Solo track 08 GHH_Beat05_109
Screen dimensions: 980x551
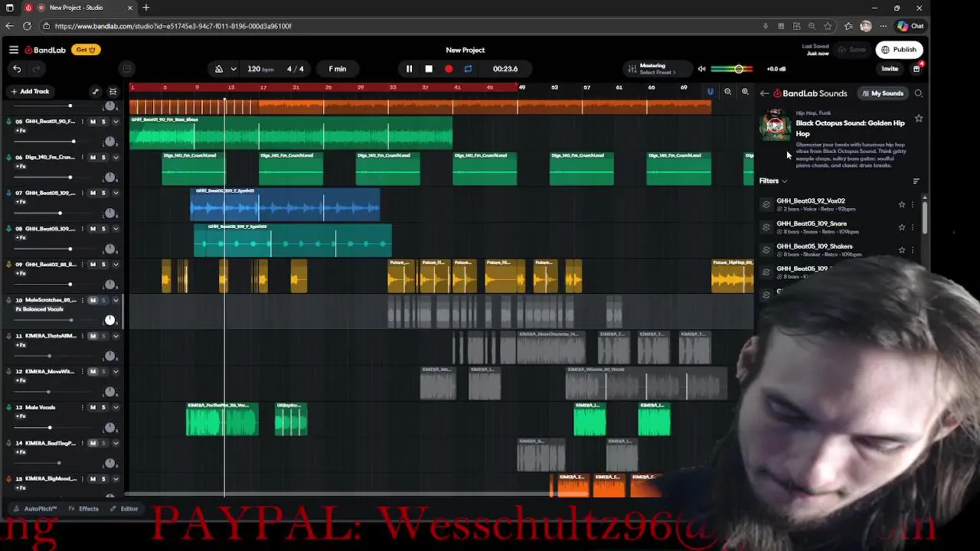(x=103, y=229)
